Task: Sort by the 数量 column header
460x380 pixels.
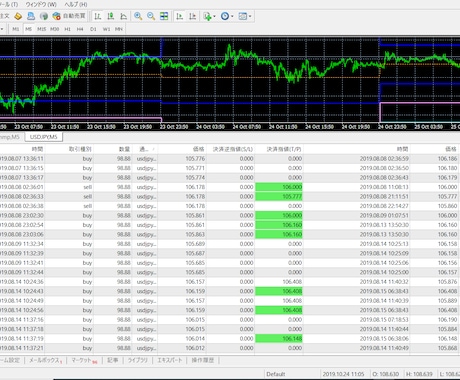Action: pos(124,149)
